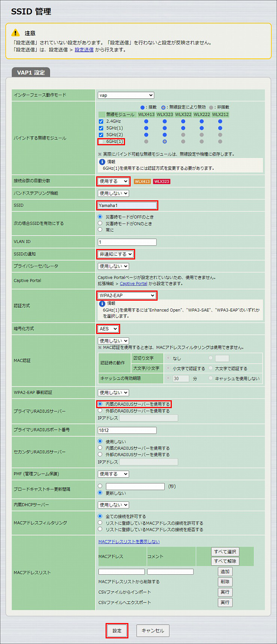Click the broadcast key interval seconds field
Screen dimensions: 277x644
coord(135,486)
